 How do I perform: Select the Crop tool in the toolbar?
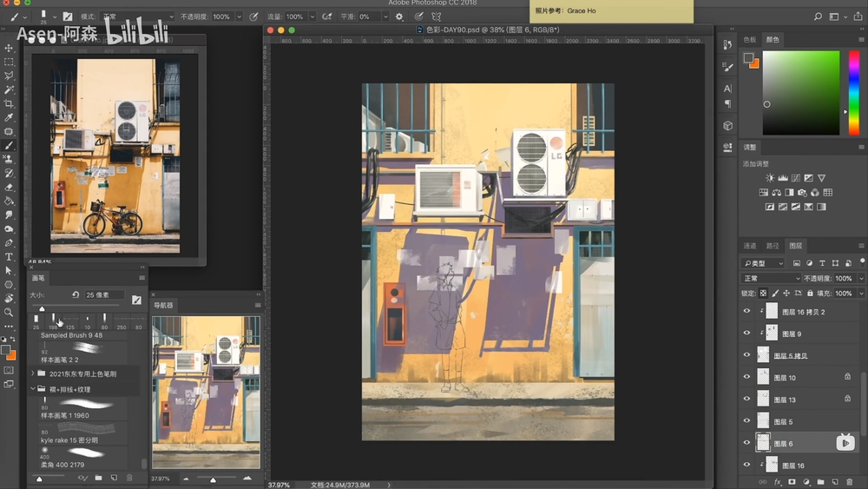pos(9,104)
